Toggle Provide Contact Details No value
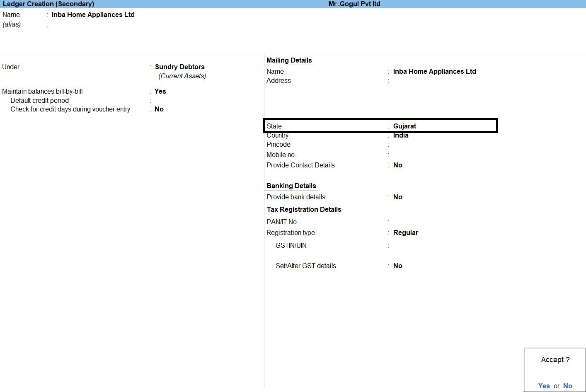This screenshot has width=586, height=392. click(x=397, y=165)
